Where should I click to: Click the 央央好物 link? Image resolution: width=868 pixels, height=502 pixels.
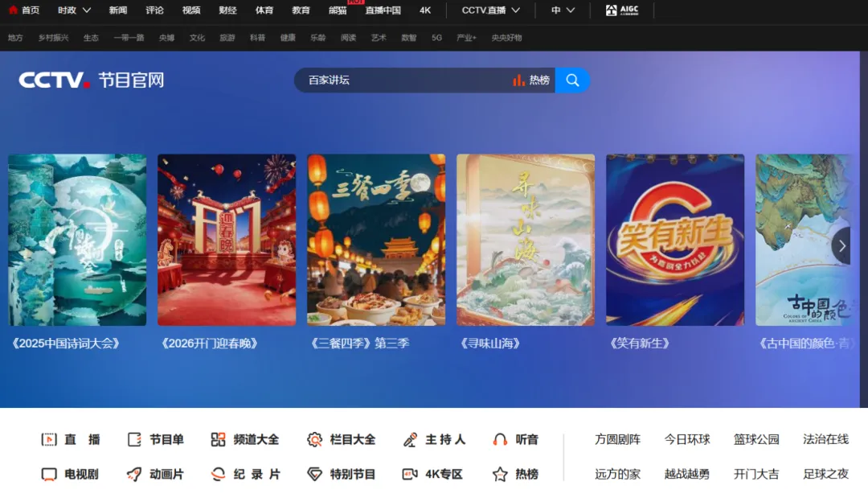[x=506, y=38]
